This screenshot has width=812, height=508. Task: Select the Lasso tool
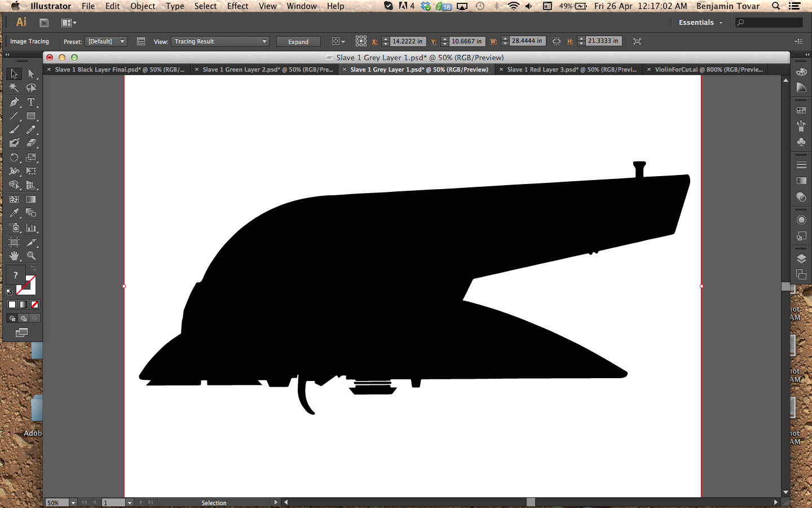coord(31,87)
